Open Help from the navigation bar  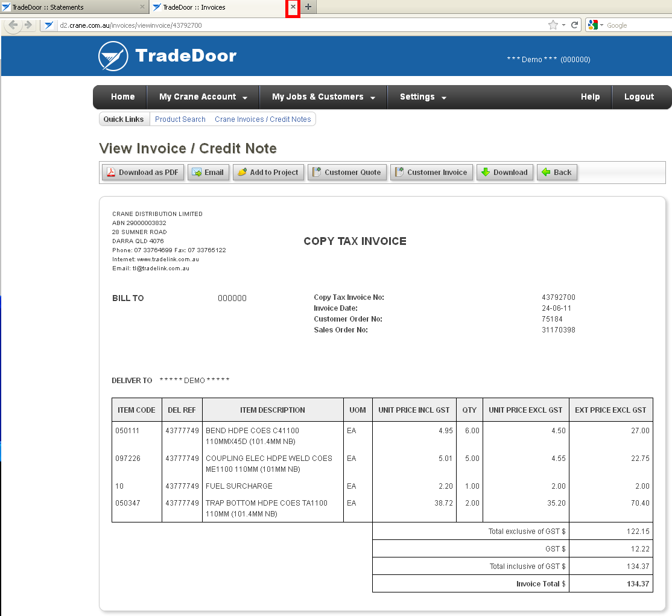[590, 97]
